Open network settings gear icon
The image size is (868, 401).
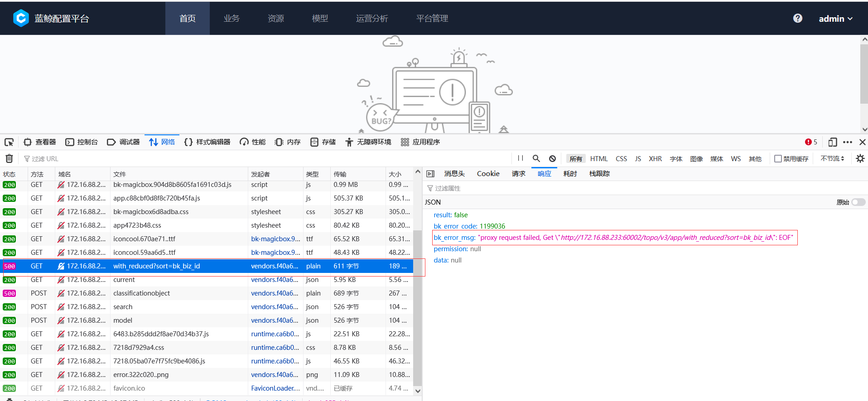860,158
